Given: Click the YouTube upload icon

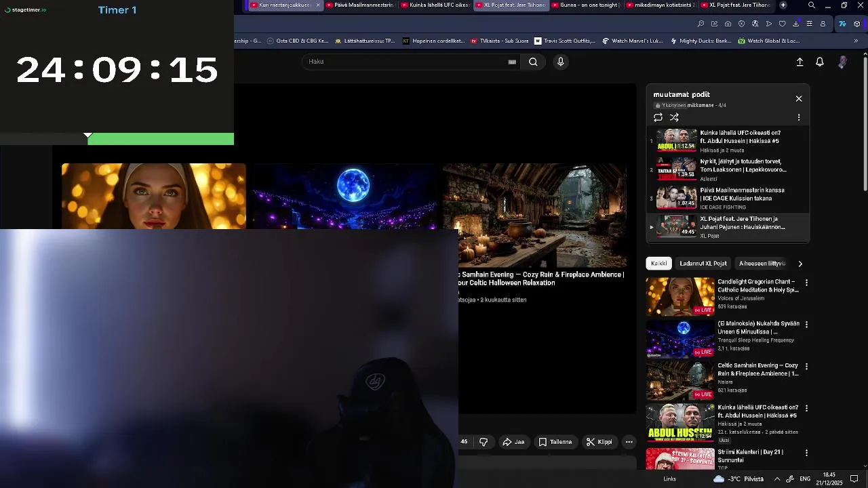Looking at the screenshot, I should pyautogui.click(x=800, y=62).
